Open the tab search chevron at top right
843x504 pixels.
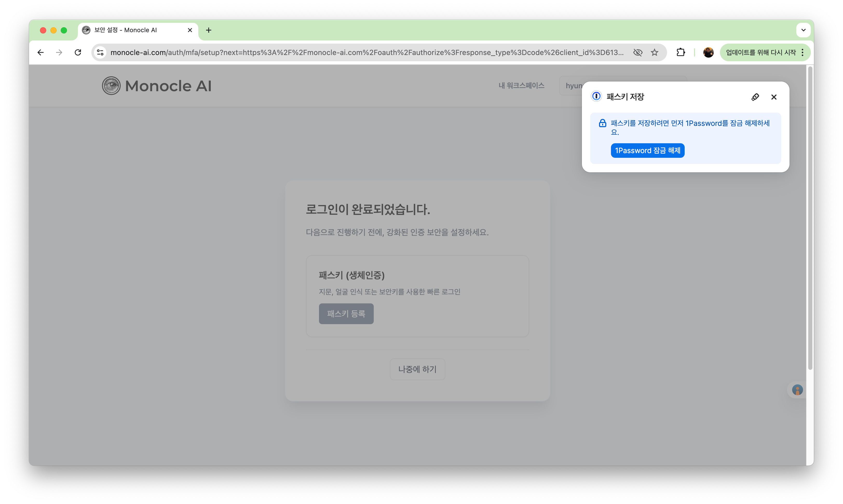point(804,30)
